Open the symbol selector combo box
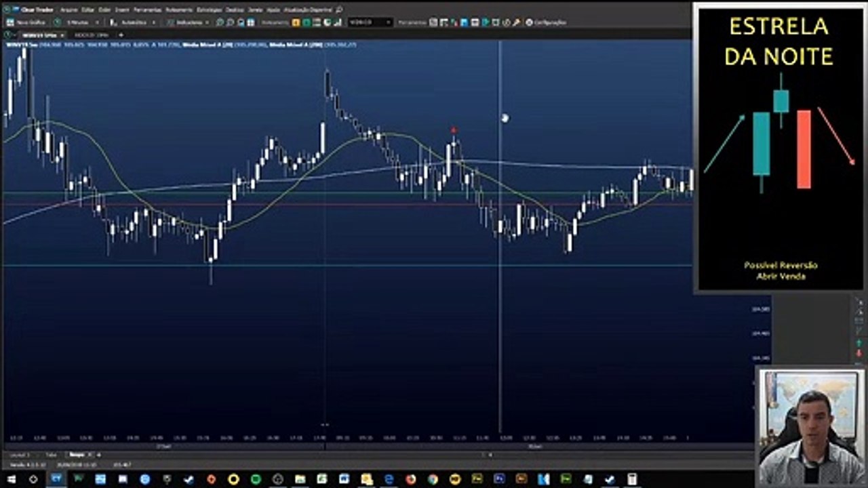This screenshot has height=488, width=868. coord(370,22)
